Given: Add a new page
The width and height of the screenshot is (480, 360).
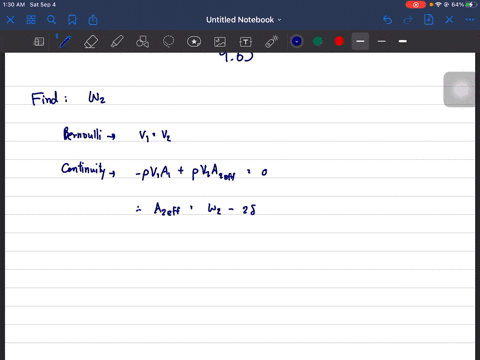Looking at the screenshot, I should (x=429, y=20).
